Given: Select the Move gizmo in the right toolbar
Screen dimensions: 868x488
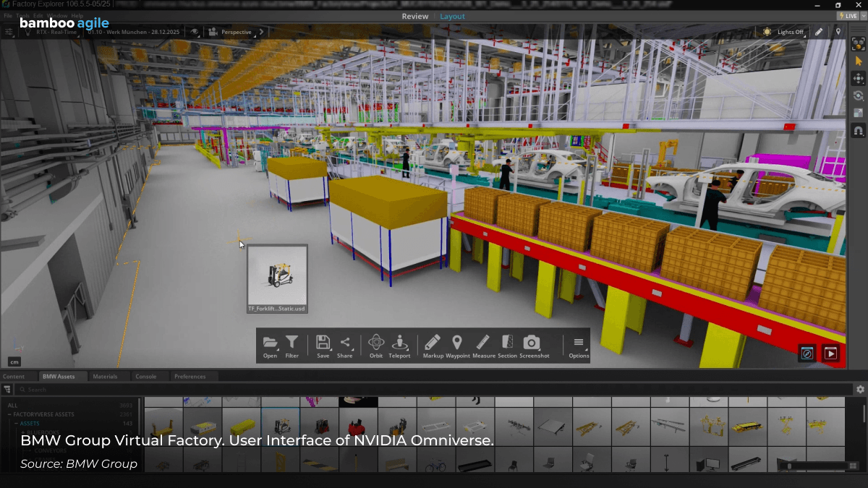Looking at the screenshot, I should point(858,78).
